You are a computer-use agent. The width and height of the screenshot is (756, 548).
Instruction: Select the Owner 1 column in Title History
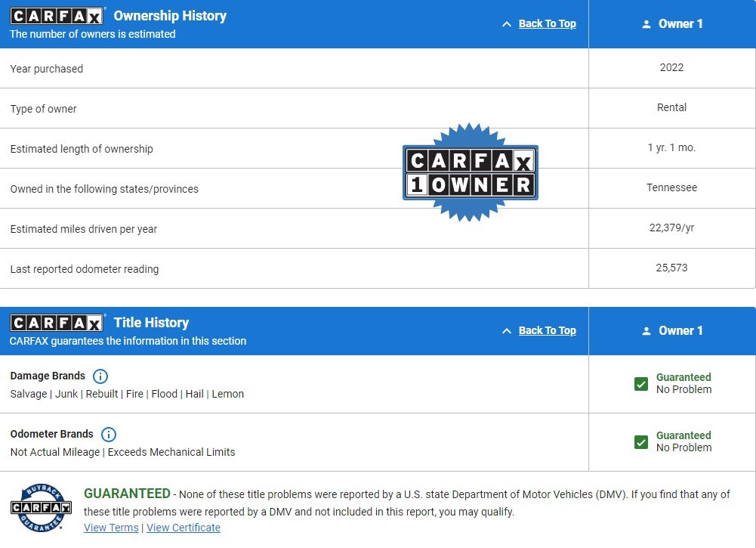pos(672,331)
